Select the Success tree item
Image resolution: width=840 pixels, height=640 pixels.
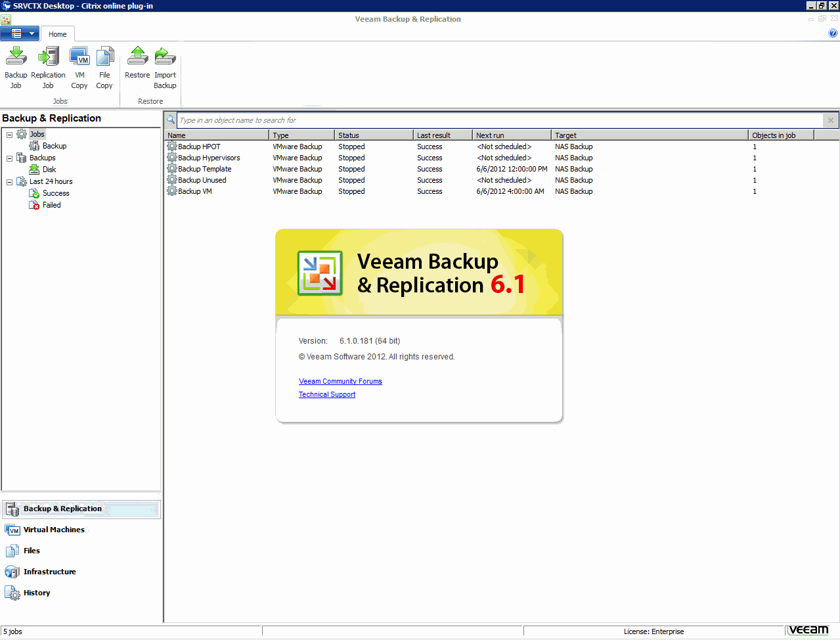click(56, 193)
